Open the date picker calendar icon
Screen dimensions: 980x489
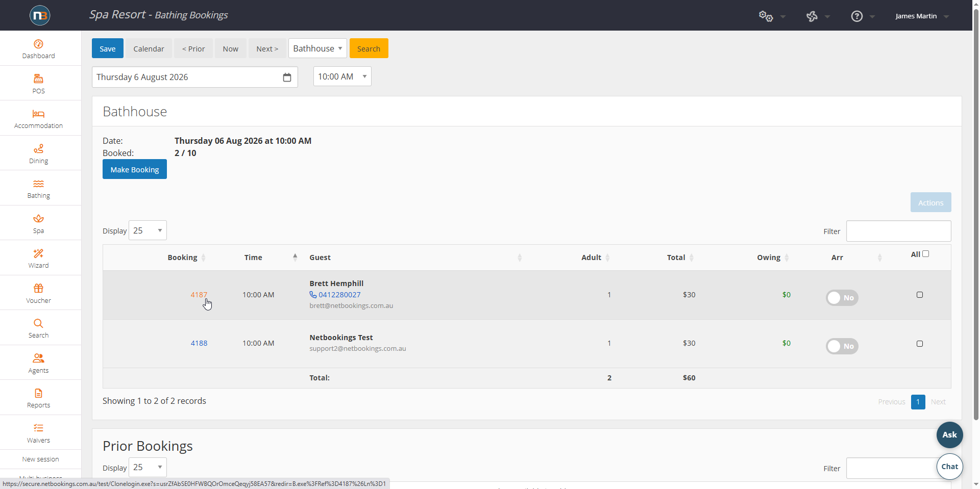tap(287, 77)
